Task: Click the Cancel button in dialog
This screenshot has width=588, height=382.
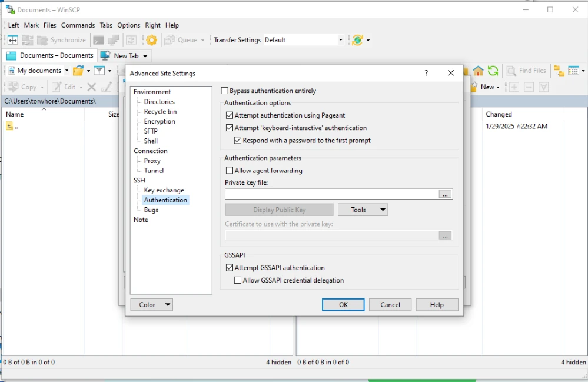Action: [390, 305]
